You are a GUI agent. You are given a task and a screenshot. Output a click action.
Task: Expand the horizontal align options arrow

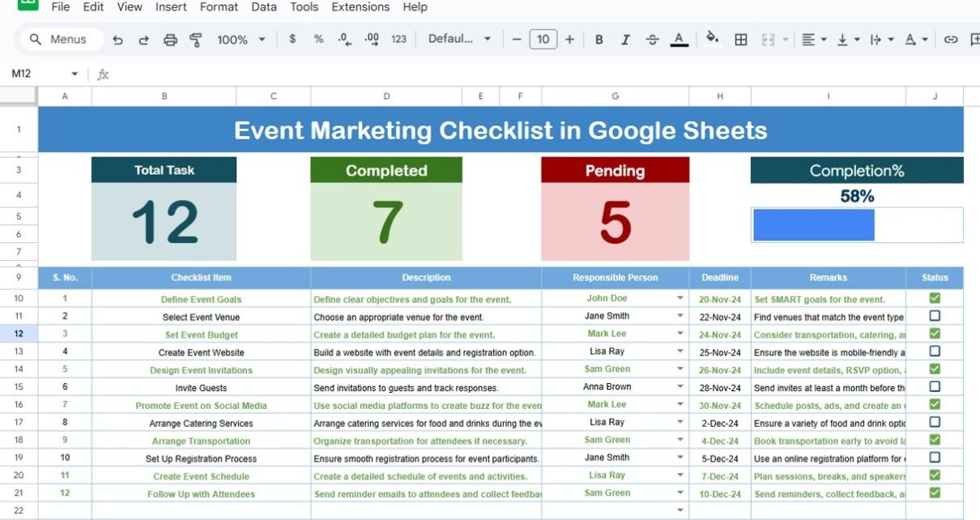[x=824, y=40]
